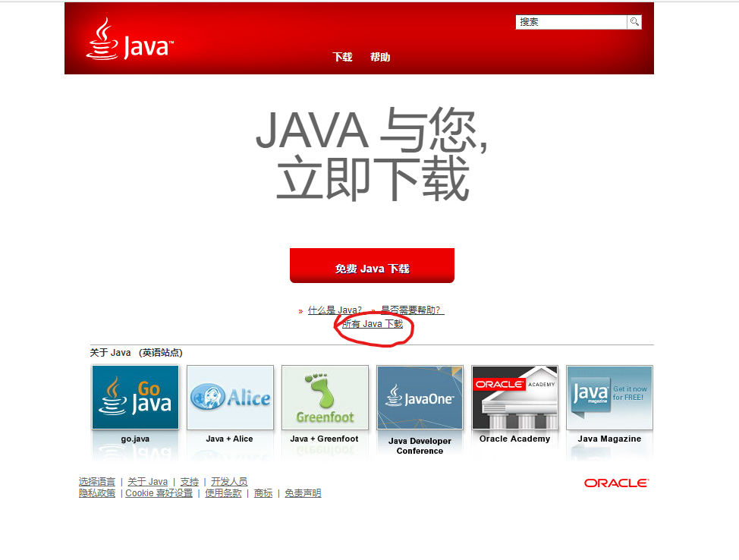Click the search magnifier icon
The image size is (739, 560).
click(634, 22)
